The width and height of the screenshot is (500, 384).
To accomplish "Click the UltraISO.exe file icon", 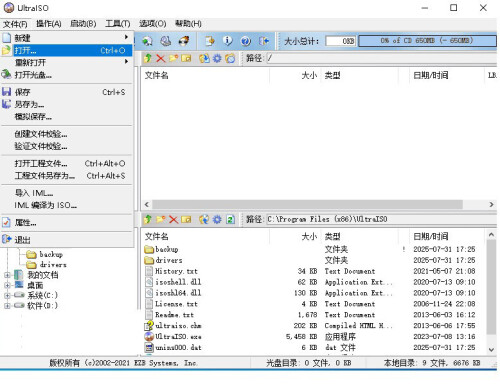I will 149,336.
